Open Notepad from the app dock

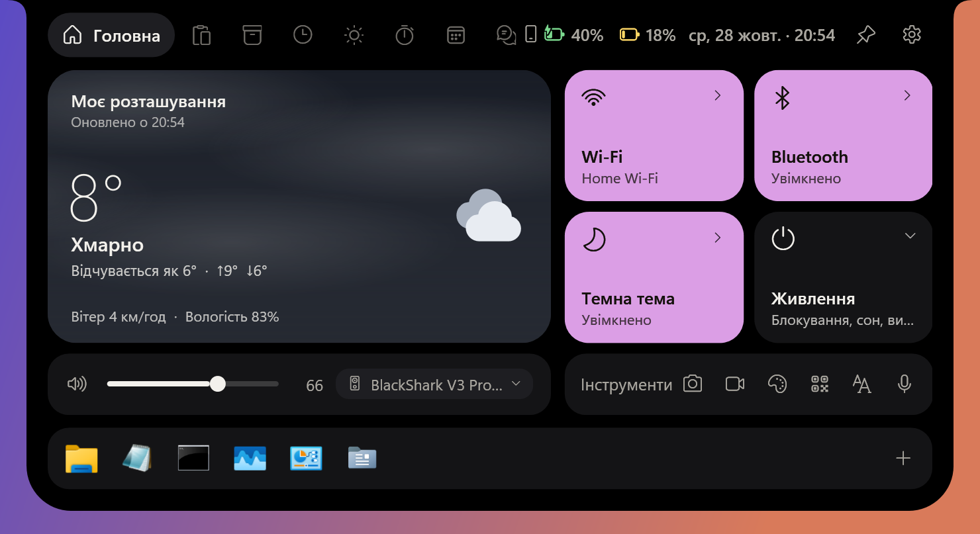tap(138, 458)
